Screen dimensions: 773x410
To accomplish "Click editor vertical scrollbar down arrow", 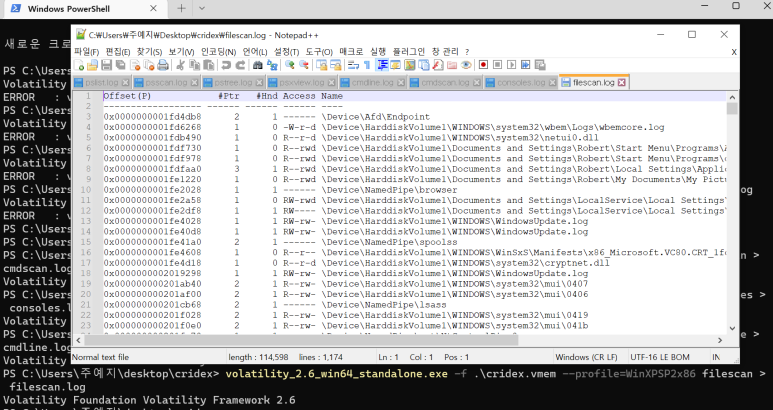I will [x=732, y=328].
